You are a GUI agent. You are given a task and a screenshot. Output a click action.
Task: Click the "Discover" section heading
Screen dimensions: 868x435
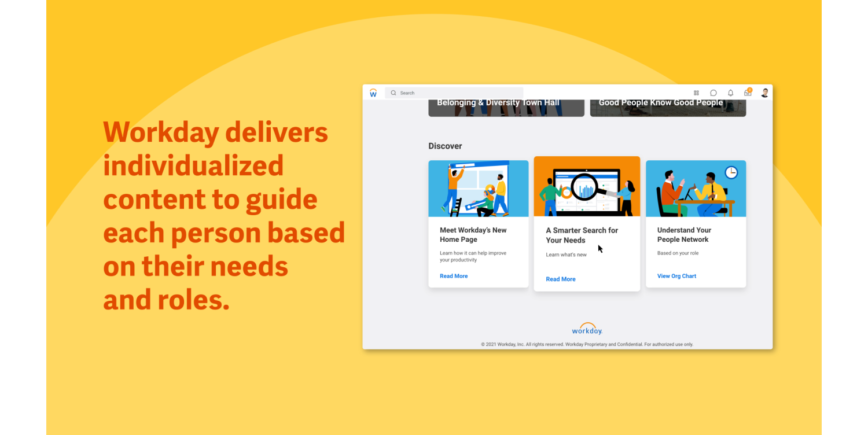(445, 146)
